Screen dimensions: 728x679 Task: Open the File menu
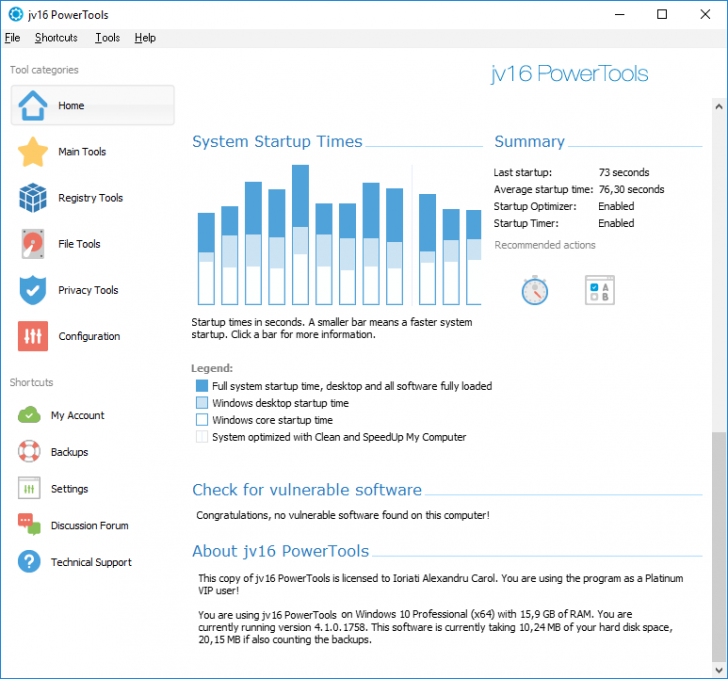pyautogui.click(x=12, y=38)
